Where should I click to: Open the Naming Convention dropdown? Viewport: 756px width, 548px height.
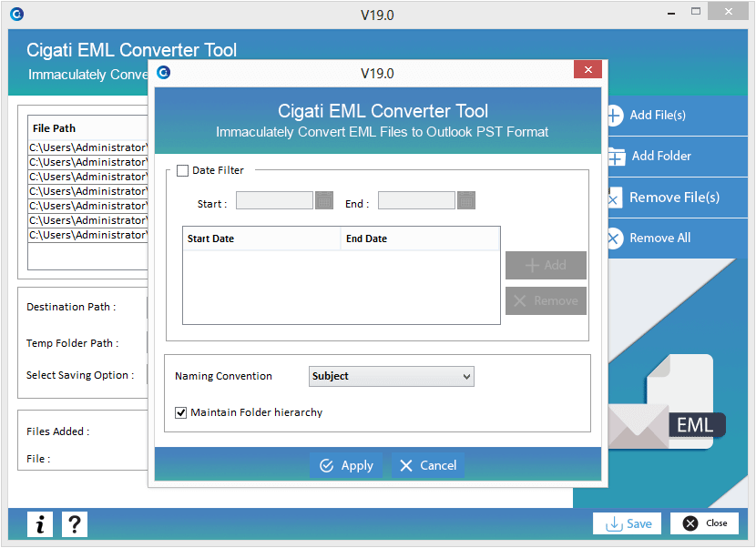391,377
